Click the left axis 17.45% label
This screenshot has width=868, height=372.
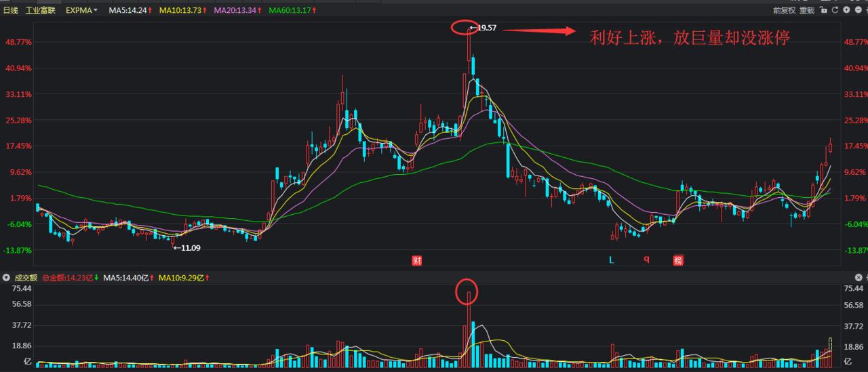click(18, 146)
